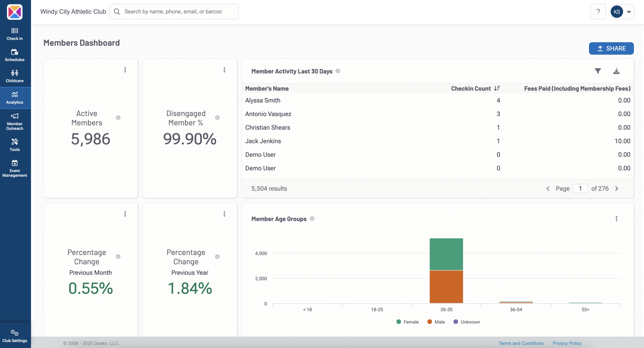Viewport: 644px width, 348px height.
Task: Open the Check In section
Action: pos(15,33)
